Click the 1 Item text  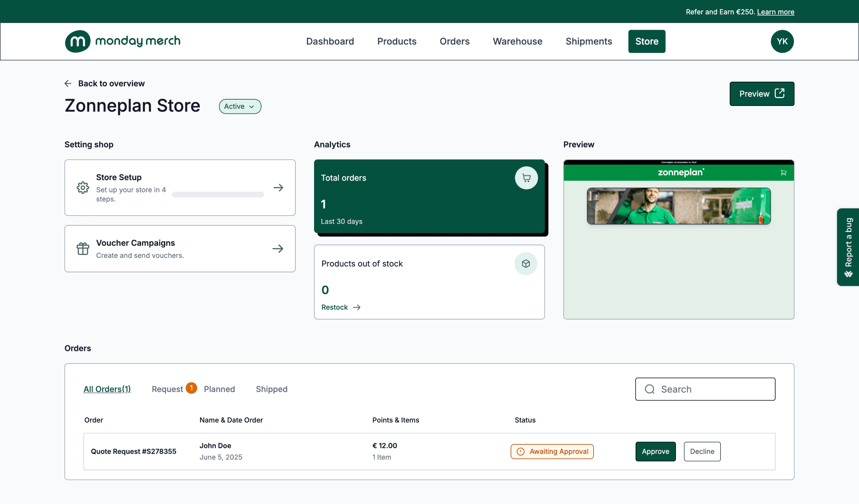point(381,457)
